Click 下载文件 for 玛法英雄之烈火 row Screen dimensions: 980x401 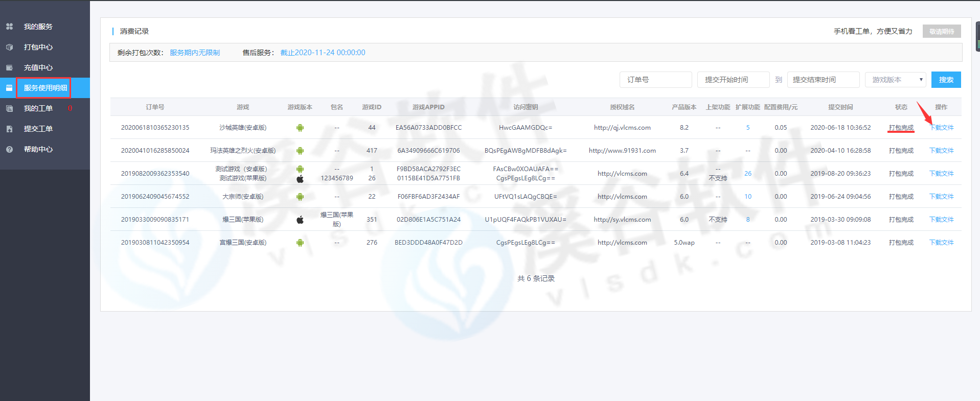pyautogui.click(x=941, y=151)
